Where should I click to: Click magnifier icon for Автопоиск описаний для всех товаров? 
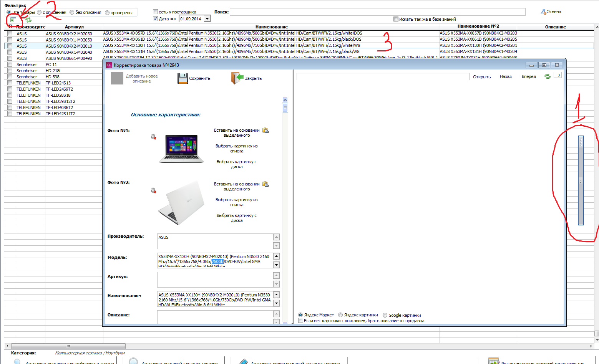click(133, 361)
